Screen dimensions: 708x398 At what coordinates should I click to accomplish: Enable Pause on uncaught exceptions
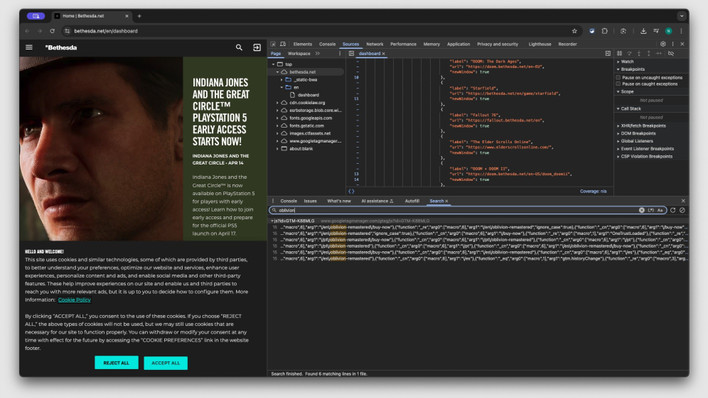[618, 78]
